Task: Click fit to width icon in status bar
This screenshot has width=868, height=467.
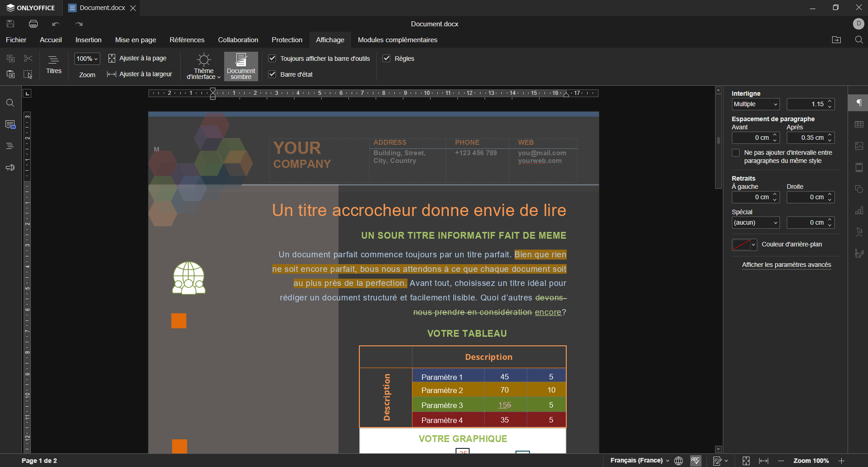Action: [764, 461]
